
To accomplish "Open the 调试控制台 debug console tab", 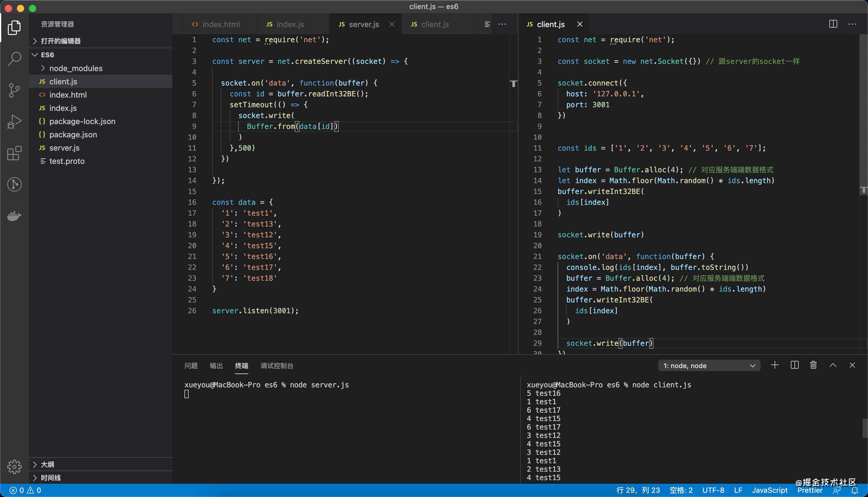I will 277,366.
